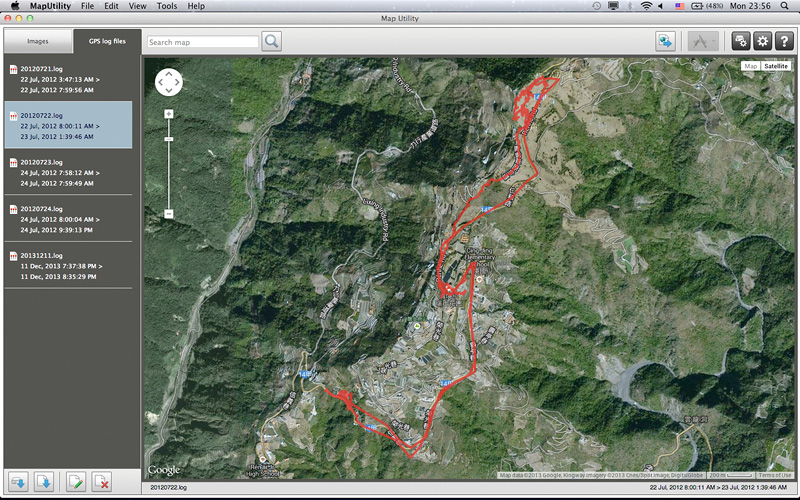Open the preferences gear icon

762,41
